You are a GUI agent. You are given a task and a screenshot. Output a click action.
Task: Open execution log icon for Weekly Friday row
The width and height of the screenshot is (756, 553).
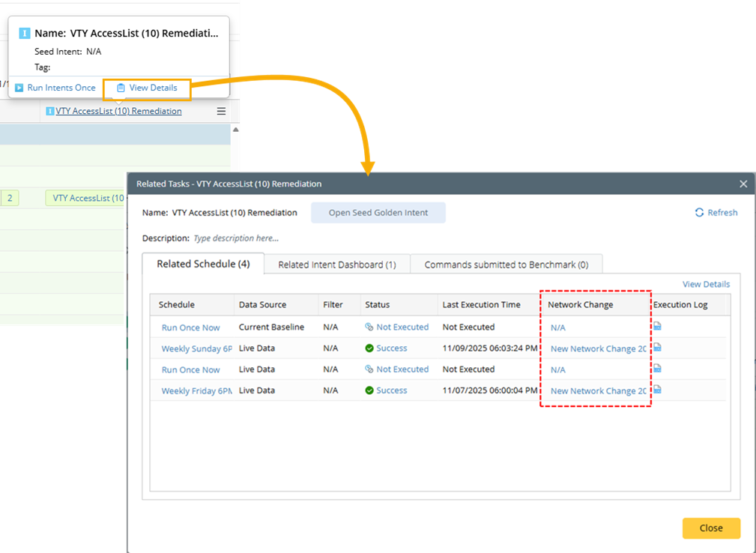coord(657,390)
